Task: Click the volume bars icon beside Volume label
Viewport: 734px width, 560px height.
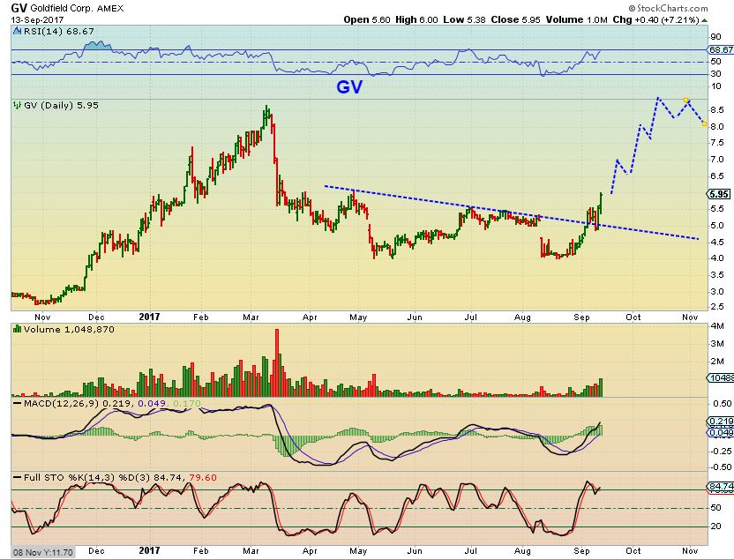Action: coord(18,329)
